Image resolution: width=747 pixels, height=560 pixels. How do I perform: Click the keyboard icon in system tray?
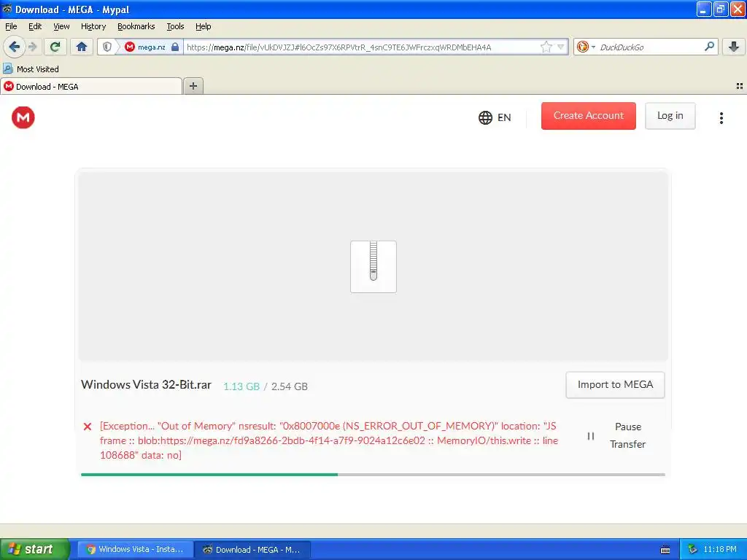tap(665, 550)
